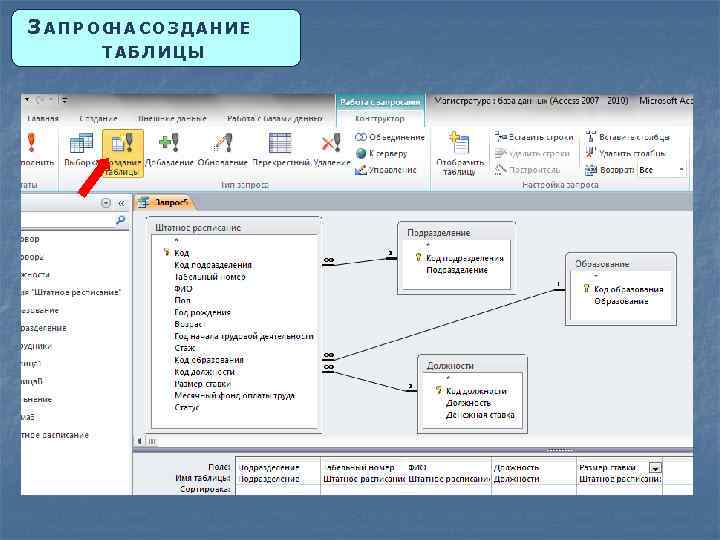Select the Денежная ставка field
Image resolution: width=720 pixels, height=540 pixels.
point(480,415)
